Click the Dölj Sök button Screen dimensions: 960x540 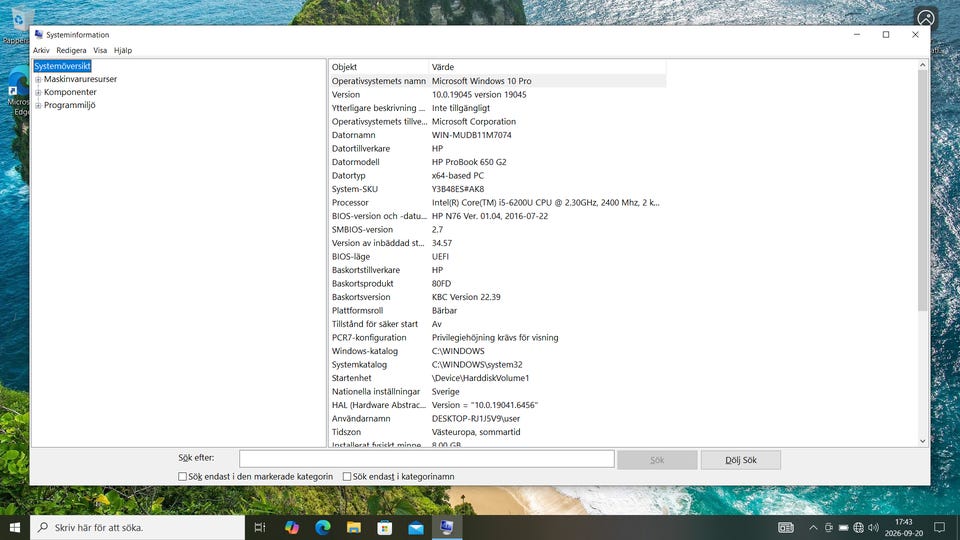(x=741, y=460)
